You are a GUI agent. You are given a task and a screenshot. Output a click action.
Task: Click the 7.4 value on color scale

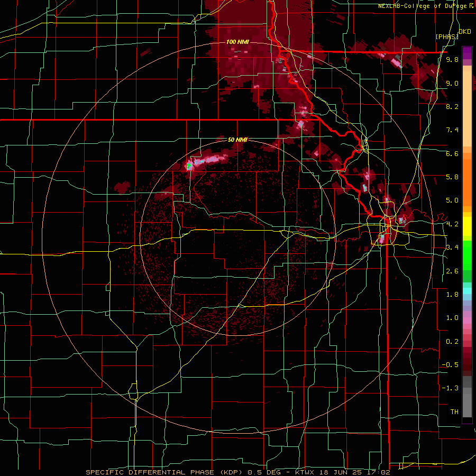point(452,130)
